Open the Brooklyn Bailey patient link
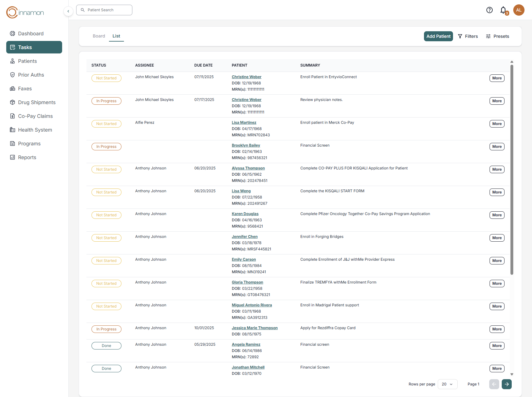The height and width of the screenshot is (397, 532). 246,145
